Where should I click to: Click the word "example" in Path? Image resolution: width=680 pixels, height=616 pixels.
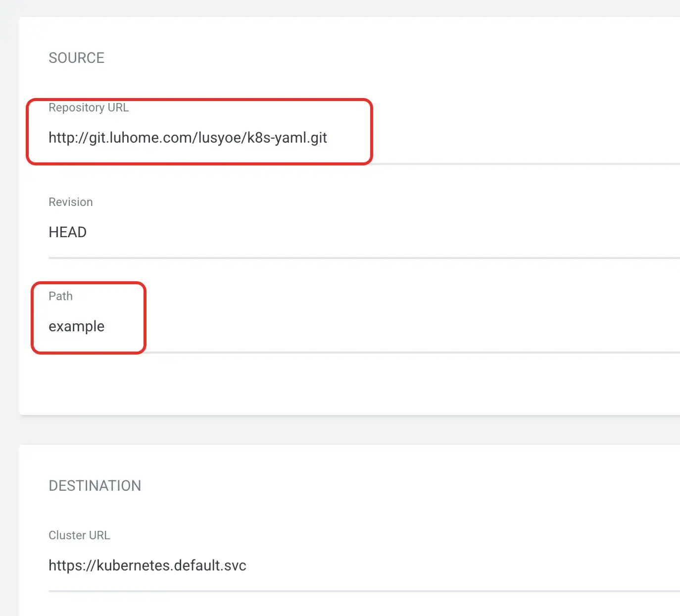pyautogui.click(x=76, y=326)
